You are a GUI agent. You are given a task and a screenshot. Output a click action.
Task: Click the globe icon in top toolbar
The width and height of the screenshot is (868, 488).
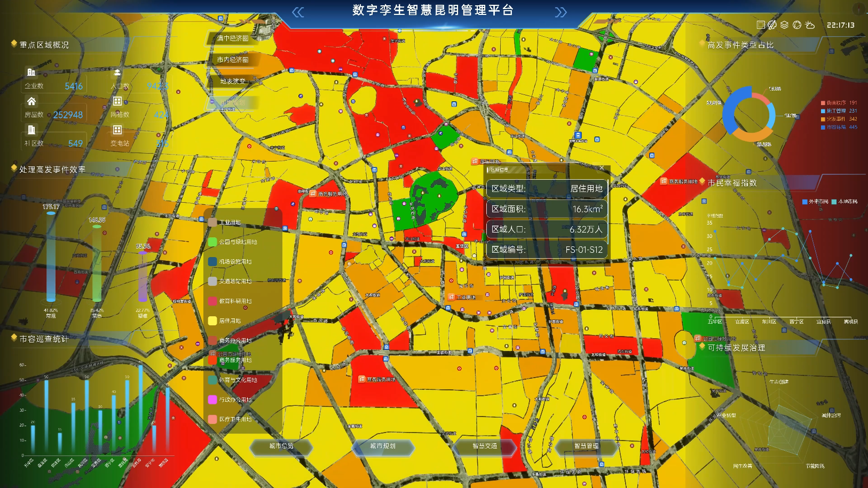pyautogui.click(x=797, y=25)
